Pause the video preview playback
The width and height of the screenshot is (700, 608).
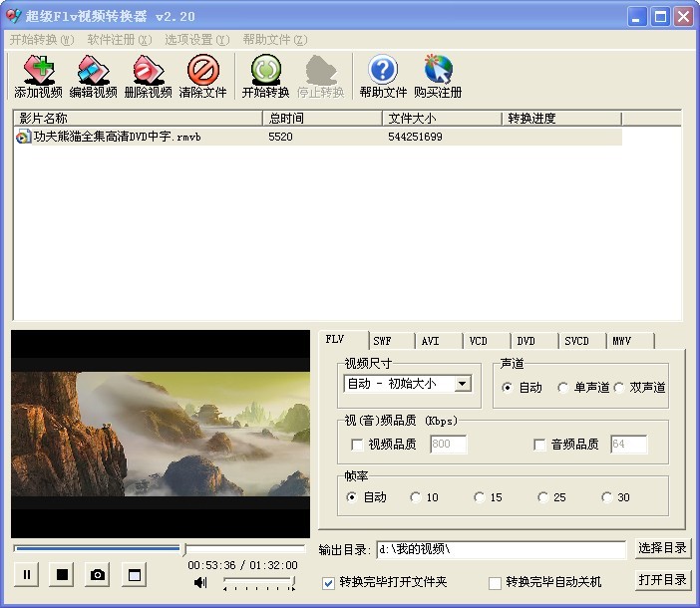(27, 574)
